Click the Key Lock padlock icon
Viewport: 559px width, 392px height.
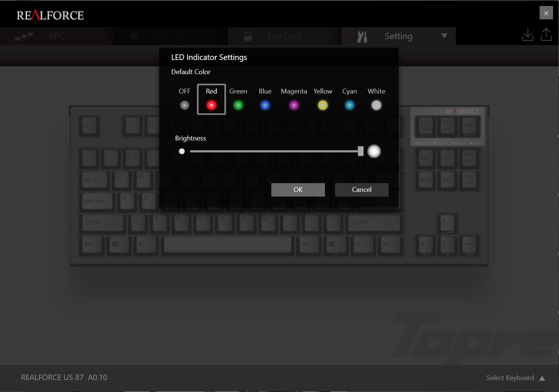[247, 36]
